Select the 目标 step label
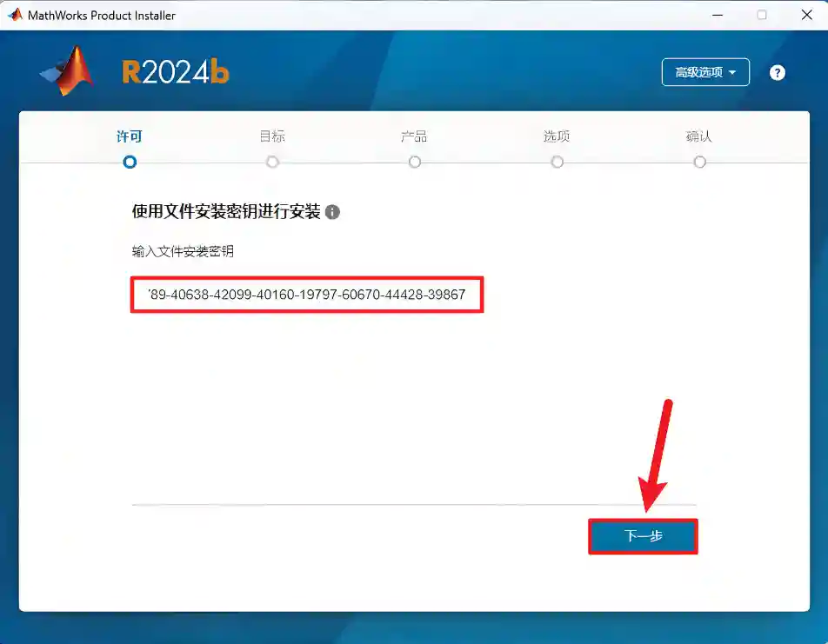This screenshot has width=828, height=644. tap(272, 136)
